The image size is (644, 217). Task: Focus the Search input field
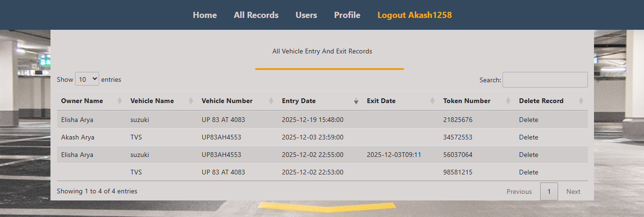coord(545,80)
